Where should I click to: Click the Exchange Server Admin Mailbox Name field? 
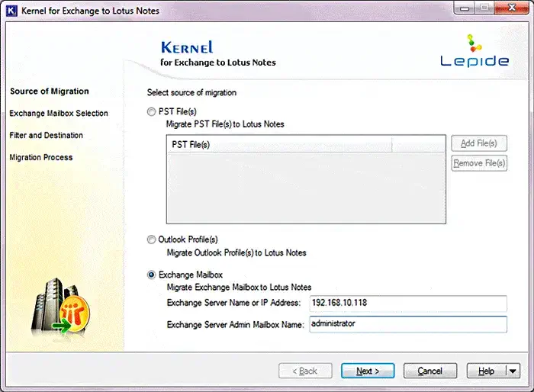[408, 324]
